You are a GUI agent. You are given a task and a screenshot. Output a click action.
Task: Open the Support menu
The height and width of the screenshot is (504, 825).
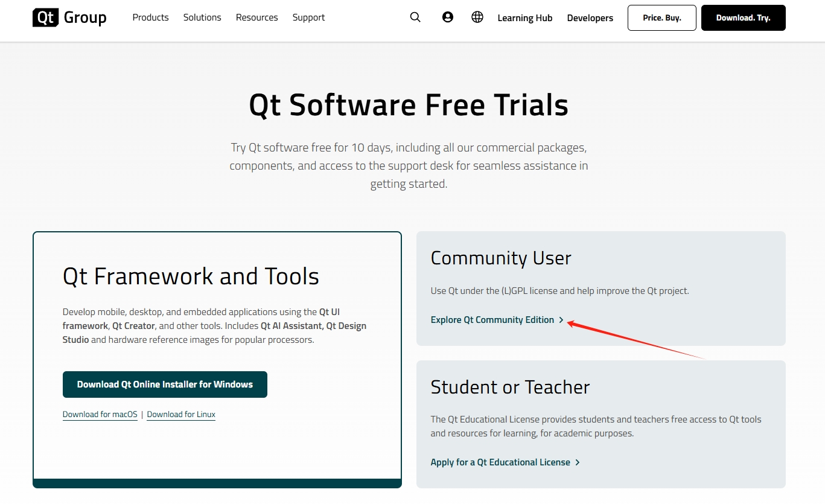pyautogui.click(x=308, y=18)
